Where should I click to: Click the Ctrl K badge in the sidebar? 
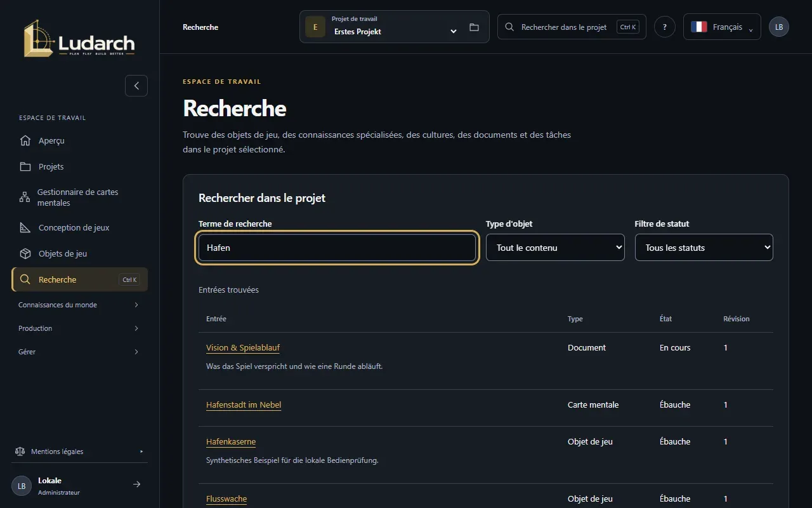[129, 279]
